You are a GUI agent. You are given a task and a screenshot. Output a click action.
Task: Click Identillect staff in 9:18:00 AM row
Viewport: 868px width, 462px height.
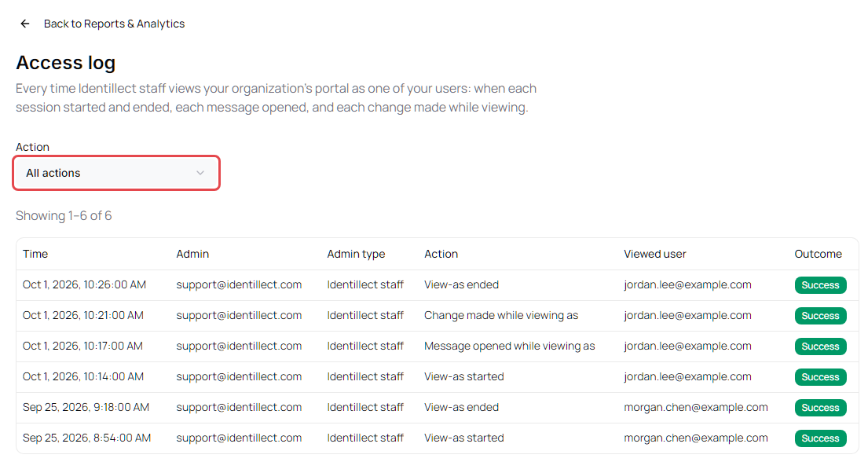point(365,407)
